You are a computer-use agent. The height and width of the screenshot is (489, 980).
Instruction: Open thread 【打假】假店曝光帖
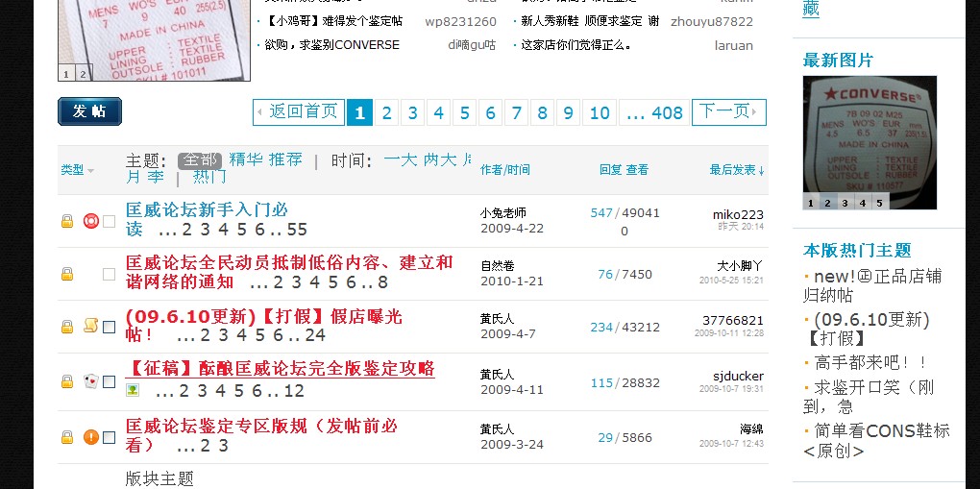[x=264, y=325]
